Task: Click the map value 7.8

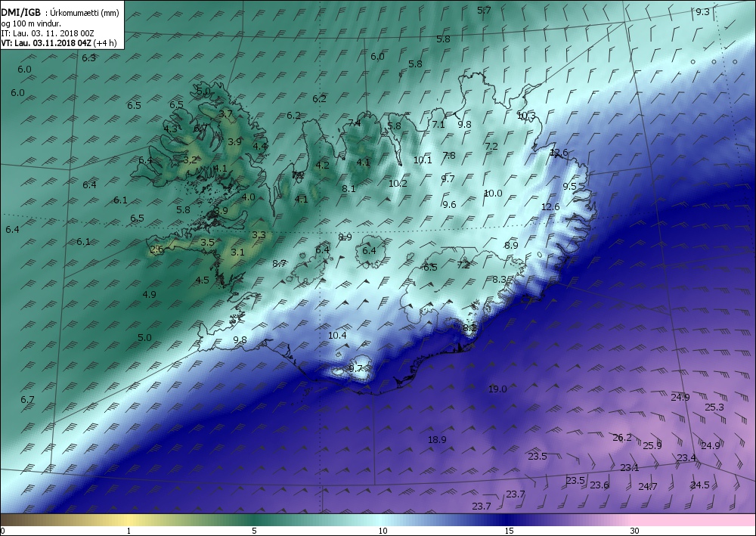Action: pos(449,155)
